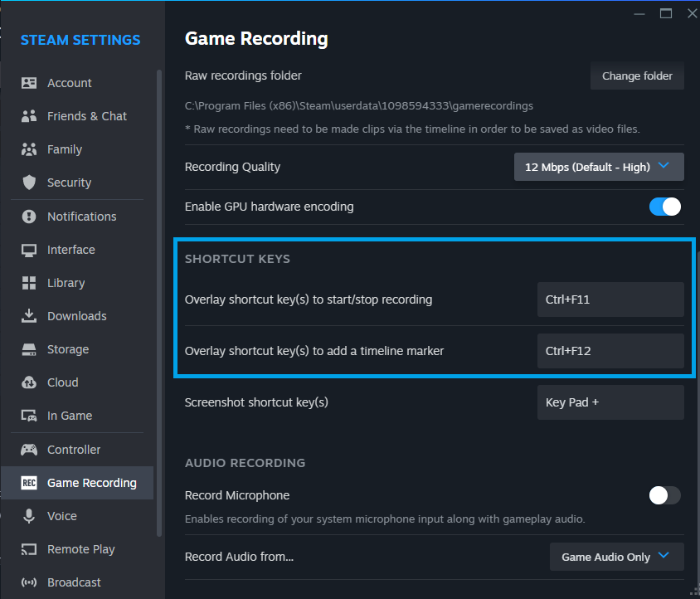
Task: Switch to Remote Play settings
Action: point(80,549)
